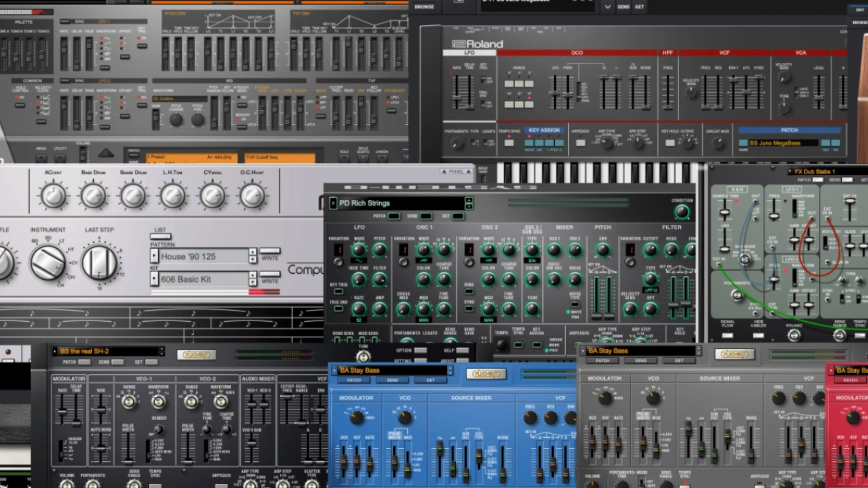Click the GET button in the SH-2 window
The width and height of the screenshot is (868, 488).
click(x=151, y=362)
